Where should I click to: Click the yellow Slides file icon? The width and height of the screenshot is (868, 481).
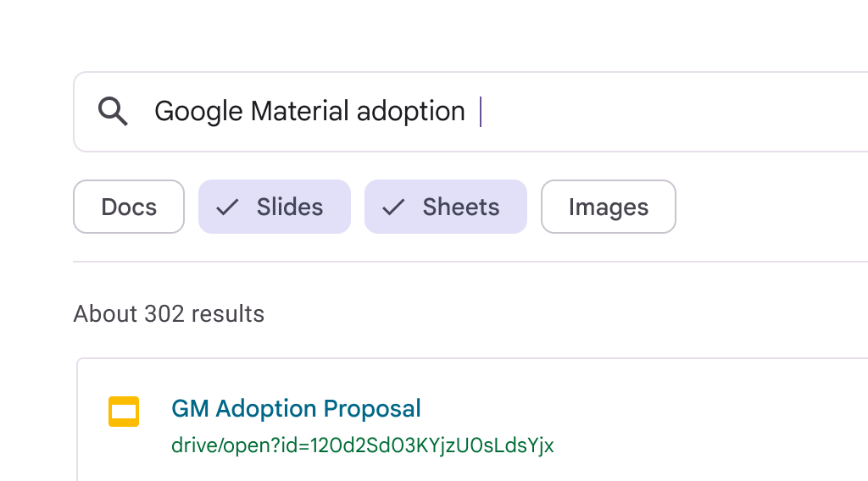124,411
